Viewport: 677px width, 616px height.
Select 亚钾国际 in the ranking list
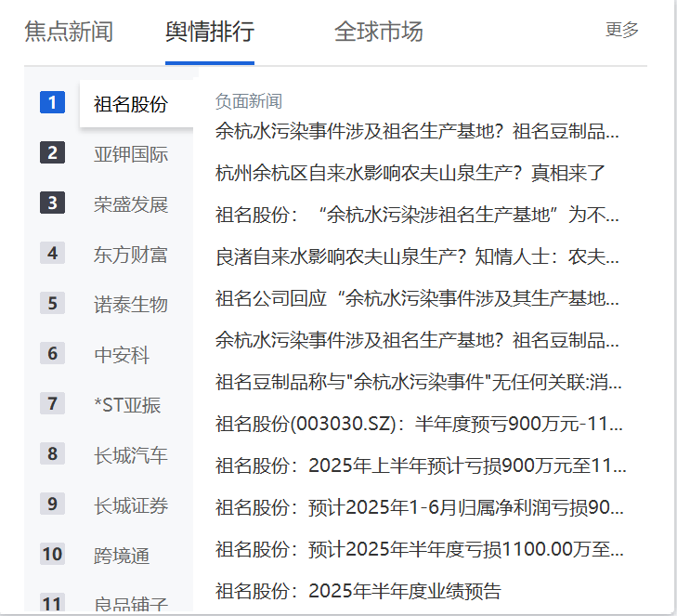[131, 154]
